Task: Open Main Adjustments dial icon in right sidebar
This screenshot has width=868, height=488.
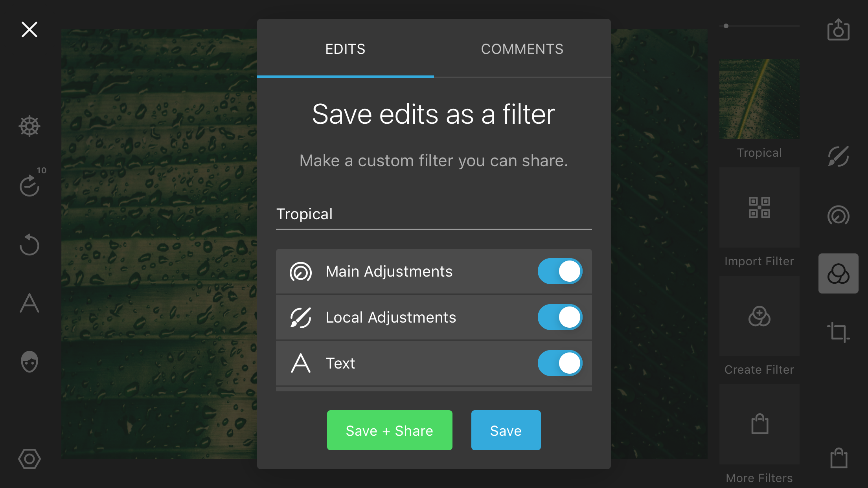Action: pyautogui.click(x=839, y=215)
